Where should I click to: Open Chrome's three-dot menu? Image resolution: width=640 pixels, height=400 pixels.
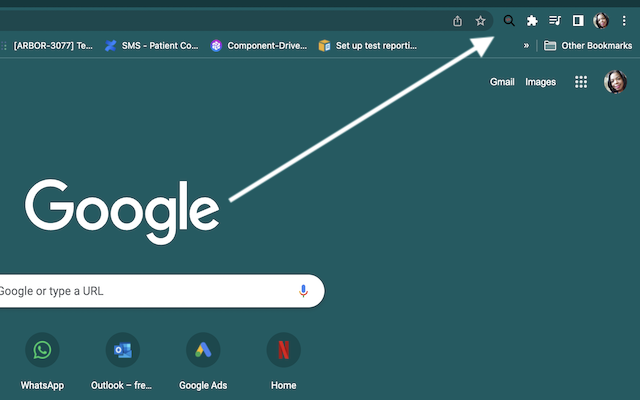click(624, 20)
